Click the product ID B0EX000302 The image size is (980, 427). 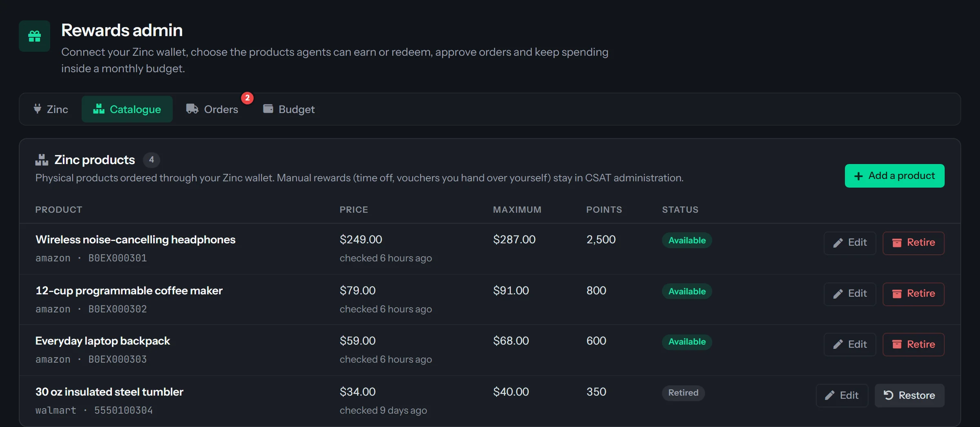click(x=118, y=309)
